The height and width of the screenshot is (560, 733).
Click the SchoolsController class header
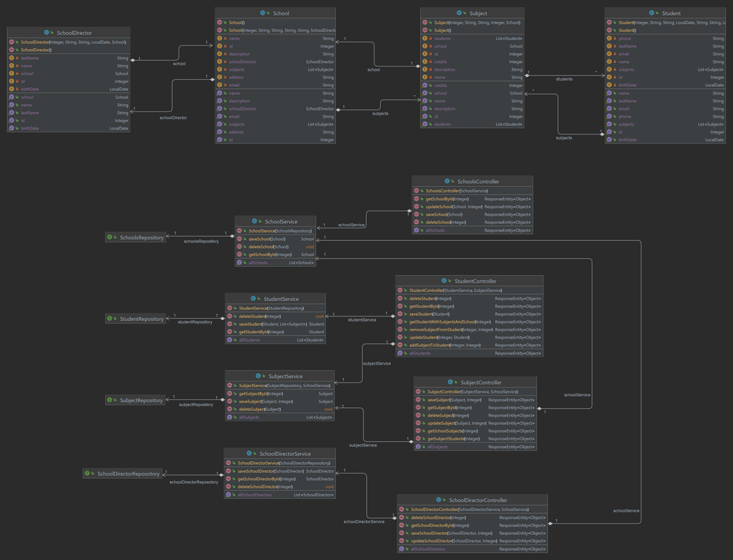coord(472,181)
